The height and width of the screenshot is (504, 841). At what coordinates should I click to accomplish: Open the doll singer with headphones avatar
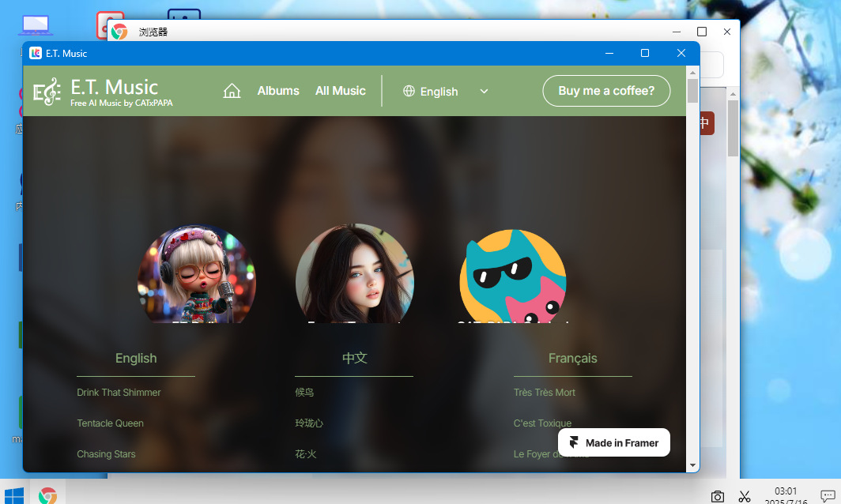[197, 273]
